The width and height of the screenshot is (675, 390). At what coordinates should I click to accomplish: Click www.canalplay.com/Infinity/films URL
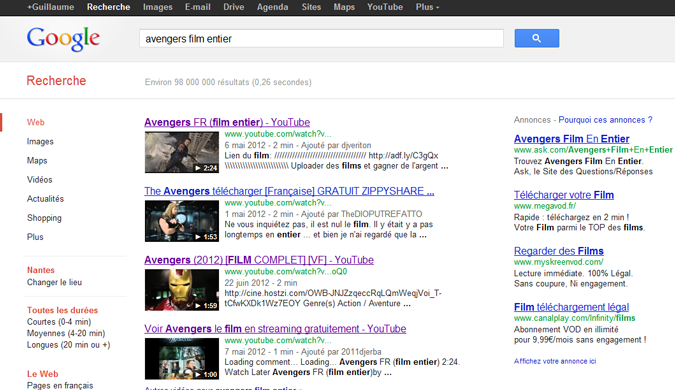[x=575, y=318]
